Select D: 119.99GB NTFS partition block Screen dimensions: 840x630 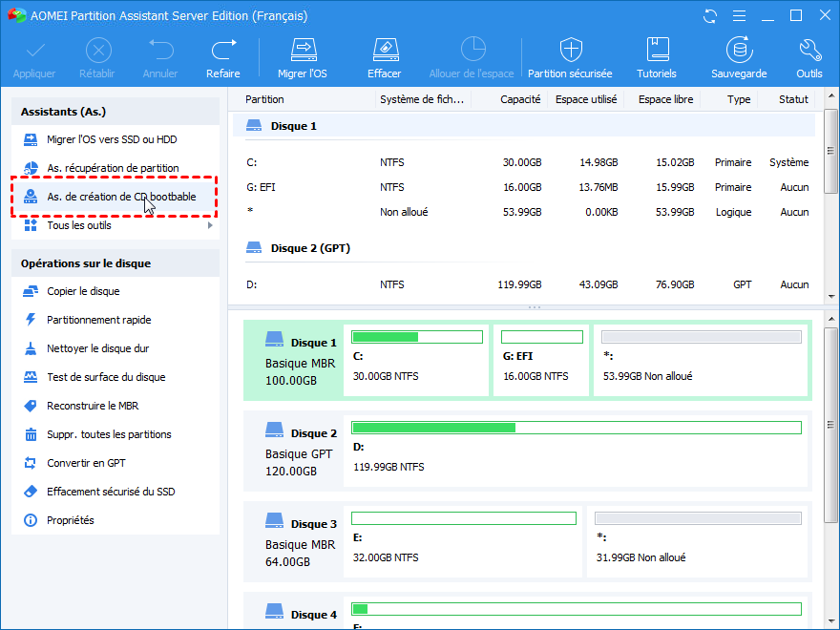[x=576, y=451]
